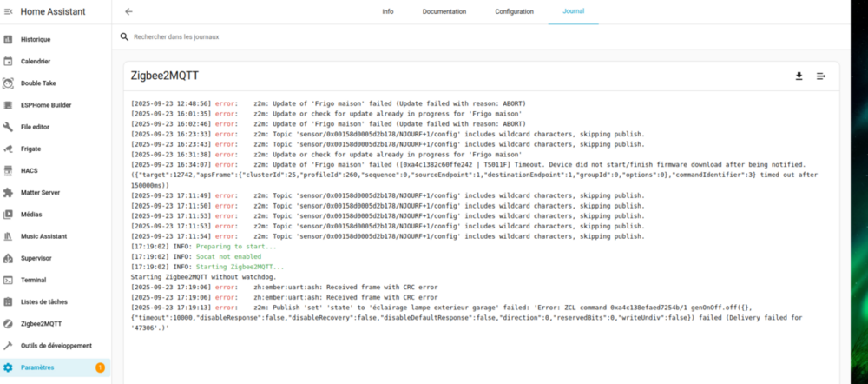
Task: Click log line timestamped 16:31:38
Action: click(x=326, y=155)
